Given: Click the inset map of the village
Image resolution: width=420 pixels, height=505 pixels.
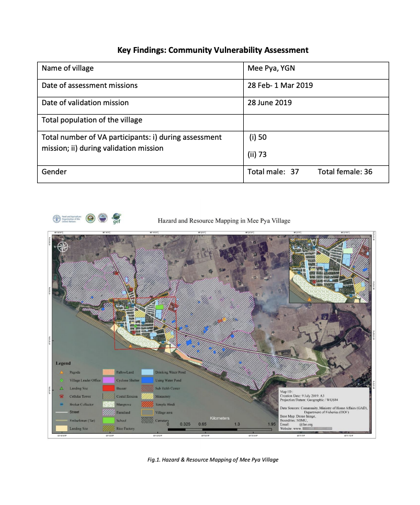Looking at the screenshot, I should [329, 270].
